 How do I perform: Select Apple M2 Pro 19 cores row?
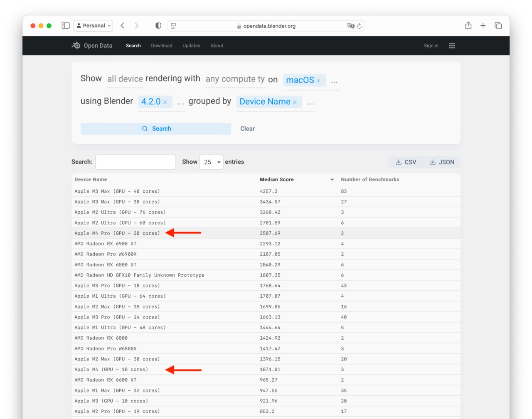click(x=266, y=412)
